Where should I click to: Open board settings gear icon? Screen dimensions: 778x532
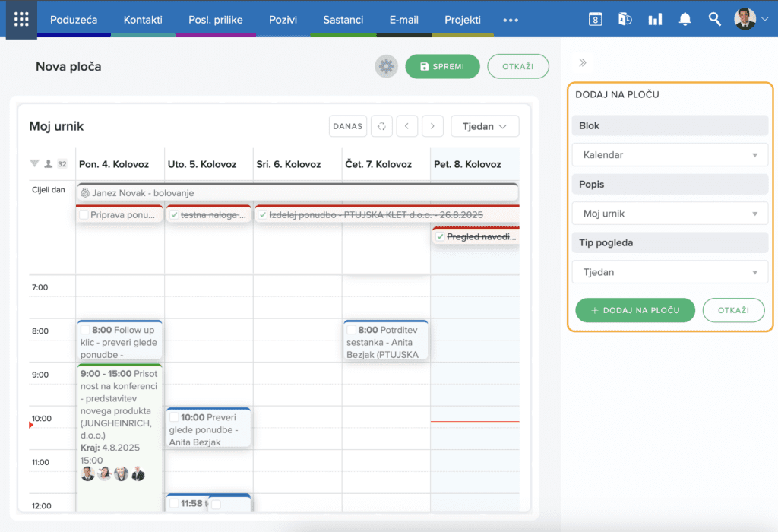click(387, 67)
